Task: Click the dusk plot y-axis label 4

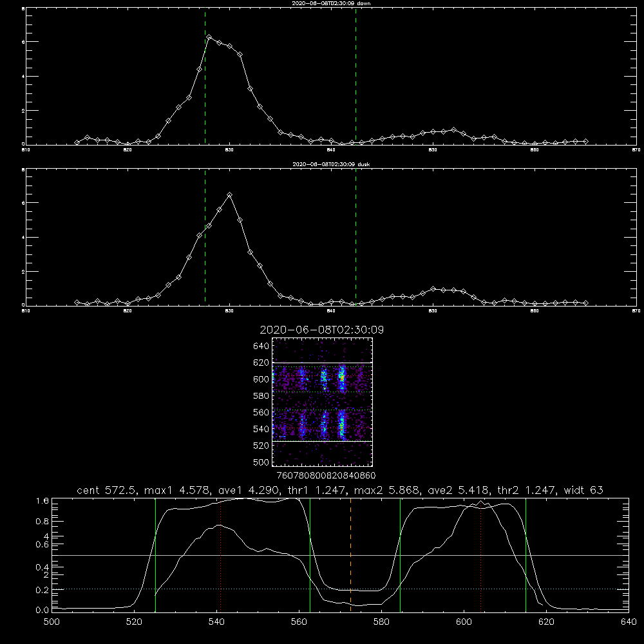Action: pyautogui.click(x=23, y=238)
